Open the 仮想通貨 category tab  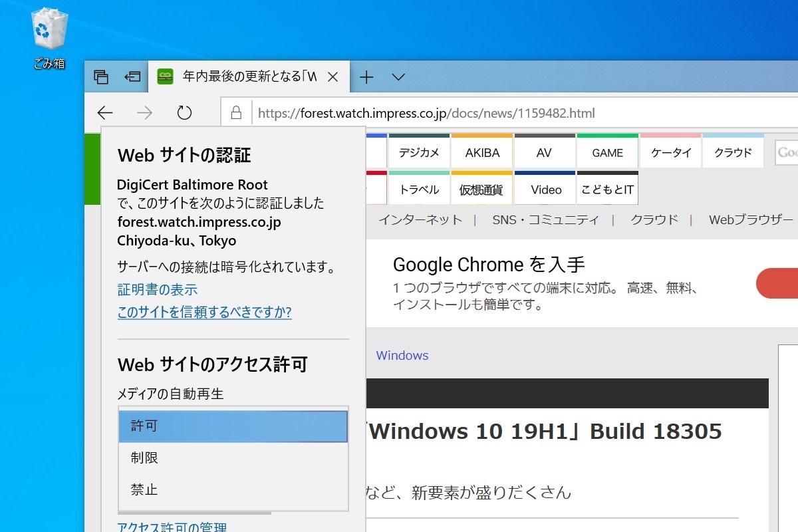point(481,189)
